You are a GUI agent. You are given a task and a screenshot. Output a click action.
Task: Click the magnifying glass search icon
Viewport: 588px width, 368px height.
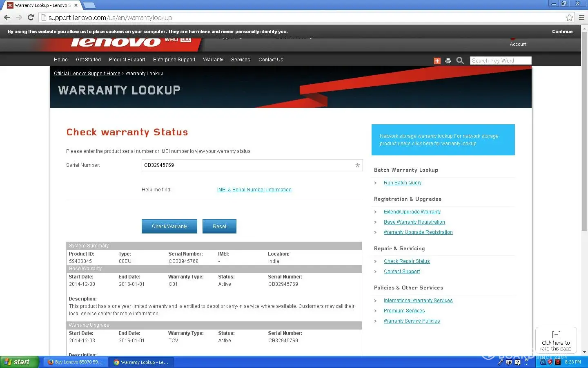point(460,61)
